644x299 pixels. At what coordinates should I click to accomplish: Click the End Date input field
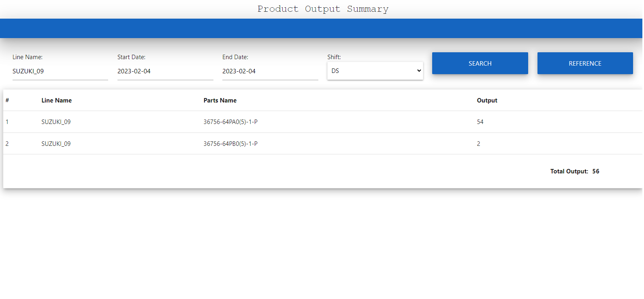[270, 71]
